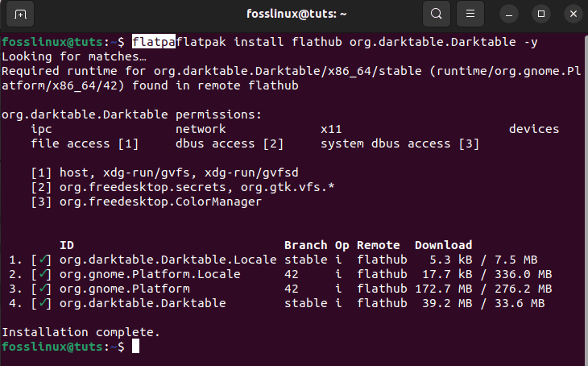The image size is (588, 366).
Task: Click the "Branch" column header
Action: pyautogui.click(x=305, y=245)
